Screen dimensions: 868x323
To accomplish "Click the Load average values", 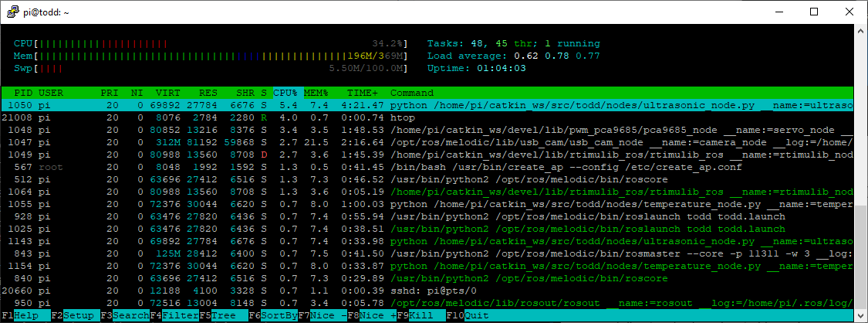I will click(557, 56).
